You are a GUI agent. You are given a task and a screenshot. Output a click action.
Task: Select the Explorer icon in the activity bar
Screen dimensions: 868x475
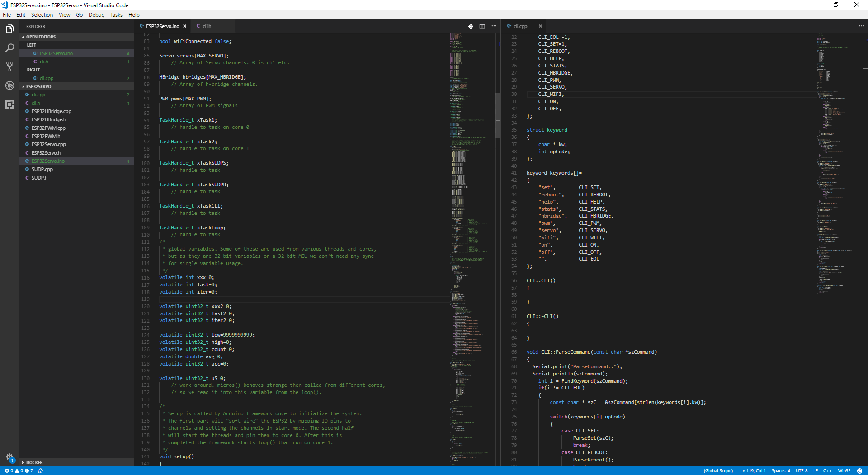pyautogui.click(x=9, y=28)
